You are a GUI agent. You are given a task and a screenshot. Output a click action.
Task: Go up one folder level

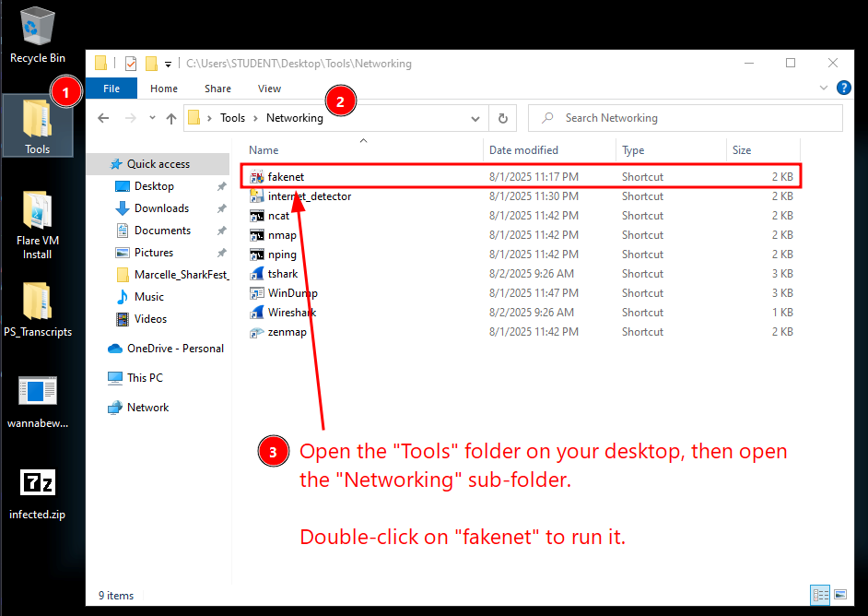(x=170, y=118)
